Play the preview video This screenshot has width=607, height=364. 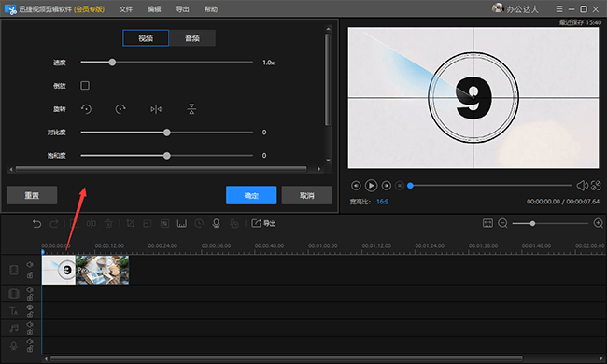(x=371, y=186)
